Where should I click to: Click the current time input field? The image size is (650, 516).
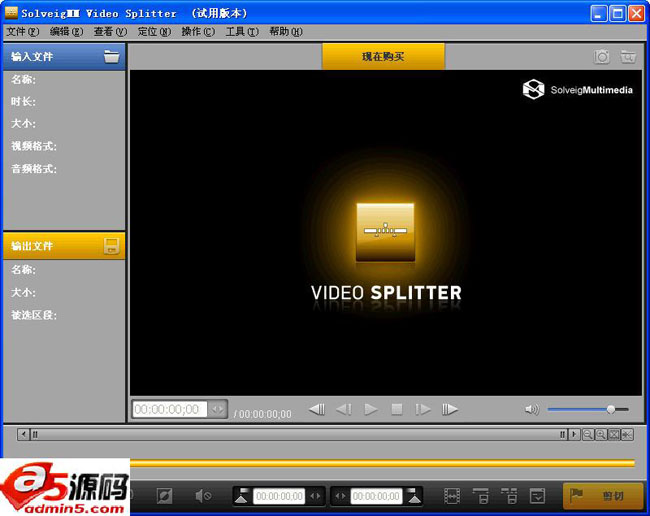pyautogui.click(x=169, y=409)
